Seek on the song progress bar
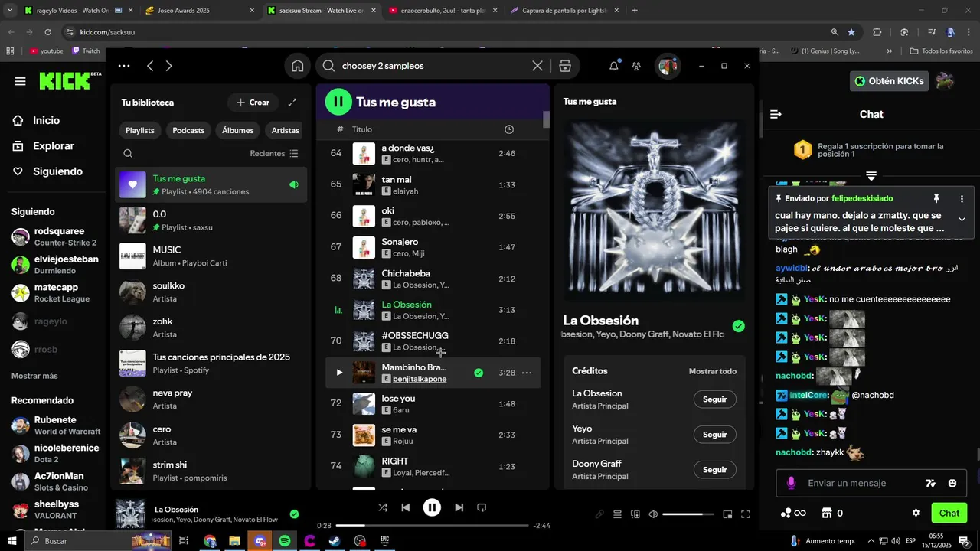980x551 pixels. [432, 526]
